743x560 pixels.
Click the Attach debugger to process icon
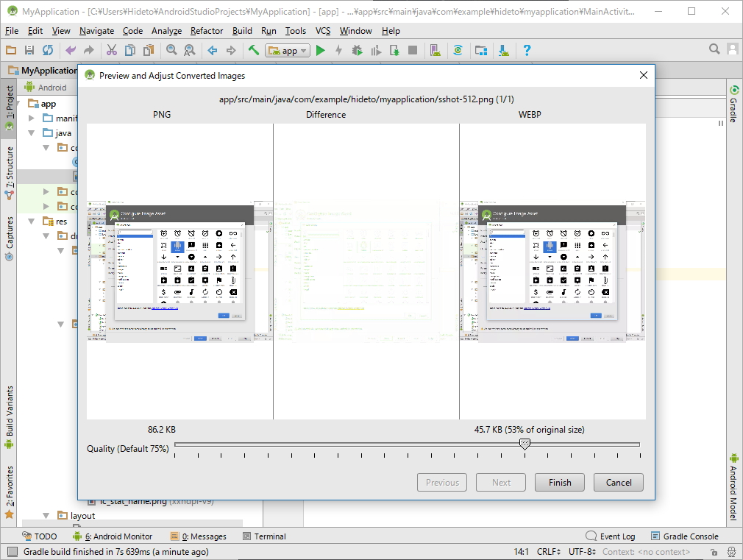tap(394, 50)
